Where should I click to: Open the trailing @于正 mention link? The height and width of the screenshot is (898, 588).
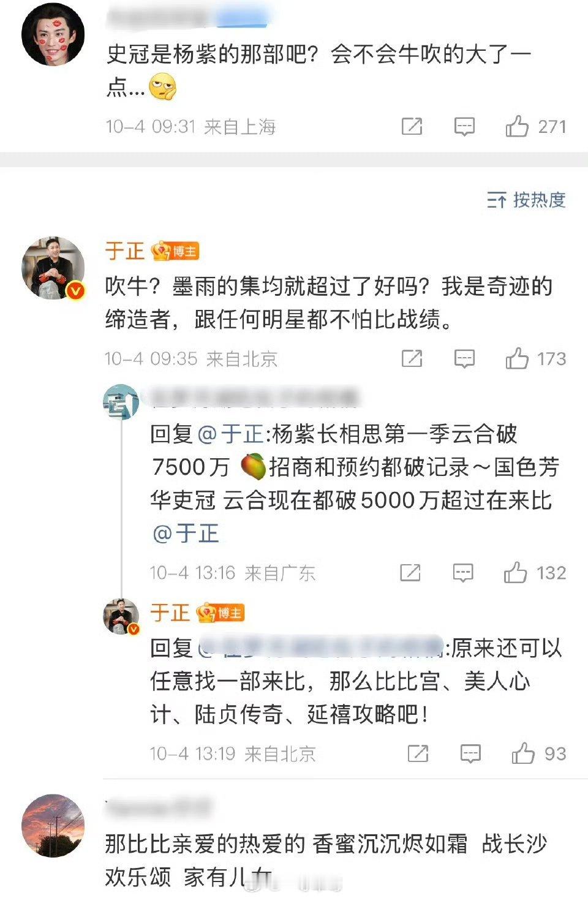click(x=186, y=533)
